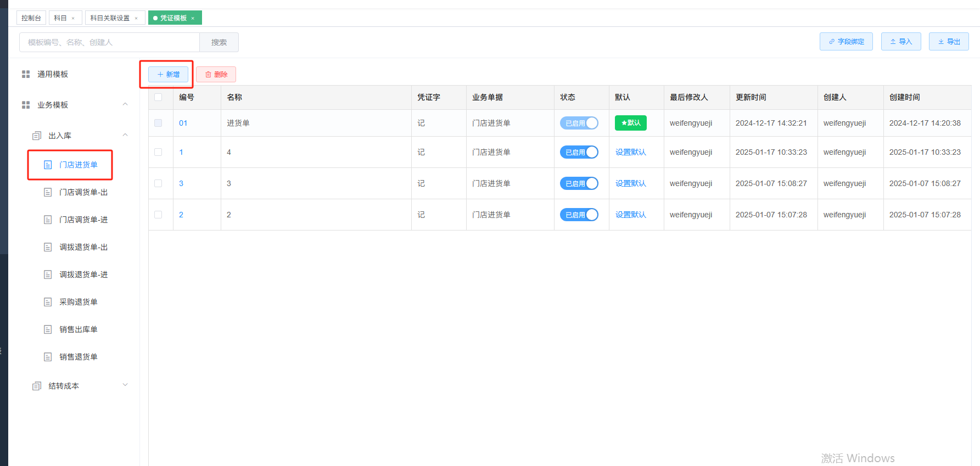This screenshot has width=980, height=466.
Task: Click the 通用模板 grid icon
Action: click(x=26, y=74)
